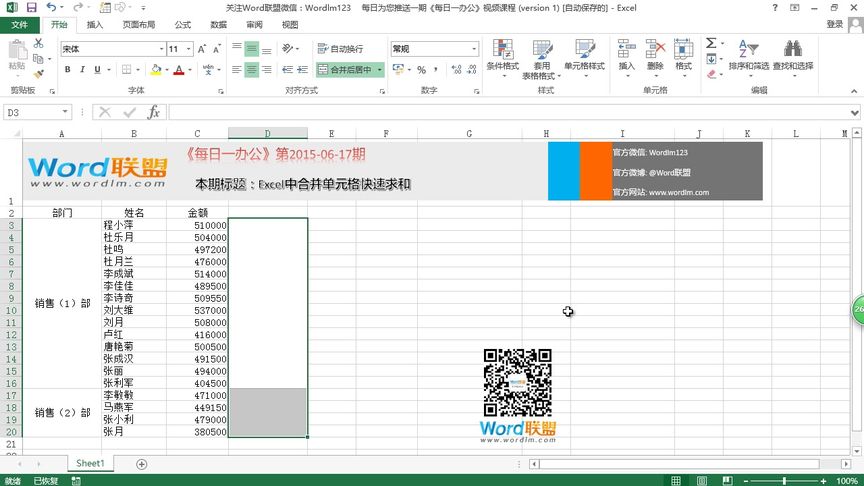The width and height of the screenshot is (864, 486).
Task: Open the 格式 cell format menu
Action: pos(683,57)
